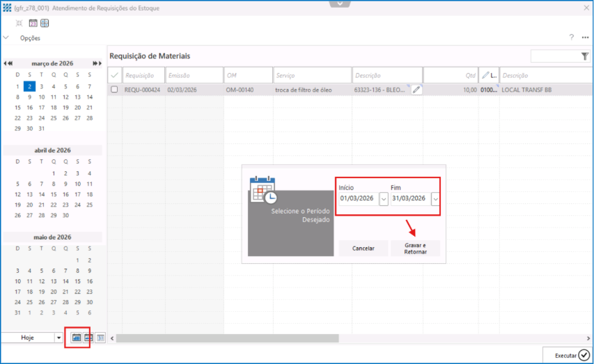Open help with the question mark icon
The height and width of the screenshot is (364, 594).
click(571, 38)
